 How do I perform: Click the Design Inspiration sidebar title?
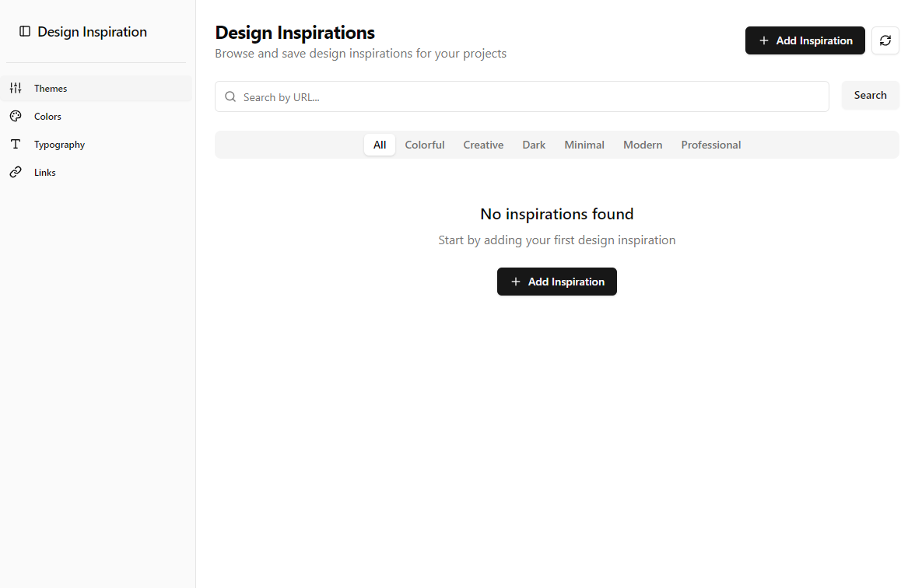coord(92,32)
